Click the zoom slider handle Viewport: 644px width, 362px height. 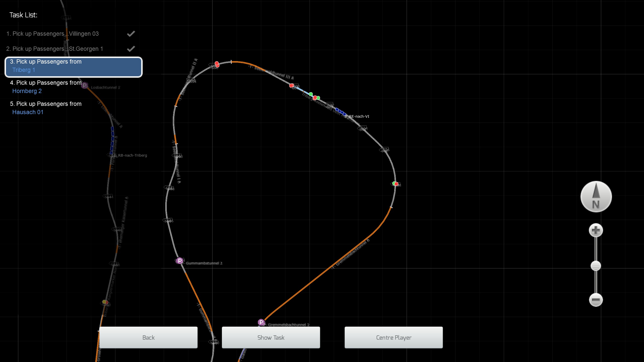(595, 266)
